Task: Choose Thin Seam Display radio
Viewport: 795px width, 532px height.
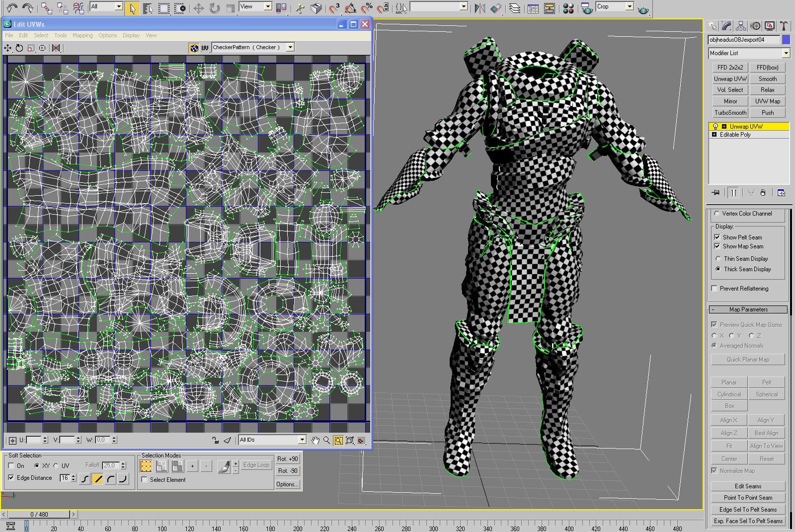Action: [718, 259]
